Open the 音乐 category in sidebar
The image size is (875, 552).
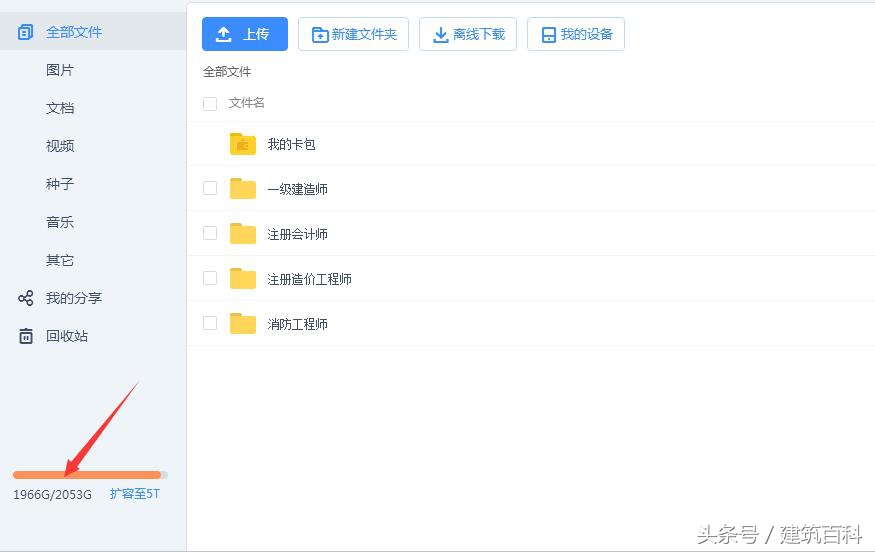pyautogui.click(x=60, y=222)
